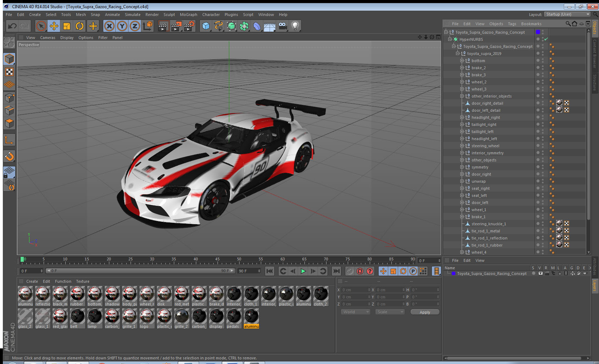This screenshot has width=599, height=364.
Task: Toggle Z axis lock
Action: click(x=135, y=26)
